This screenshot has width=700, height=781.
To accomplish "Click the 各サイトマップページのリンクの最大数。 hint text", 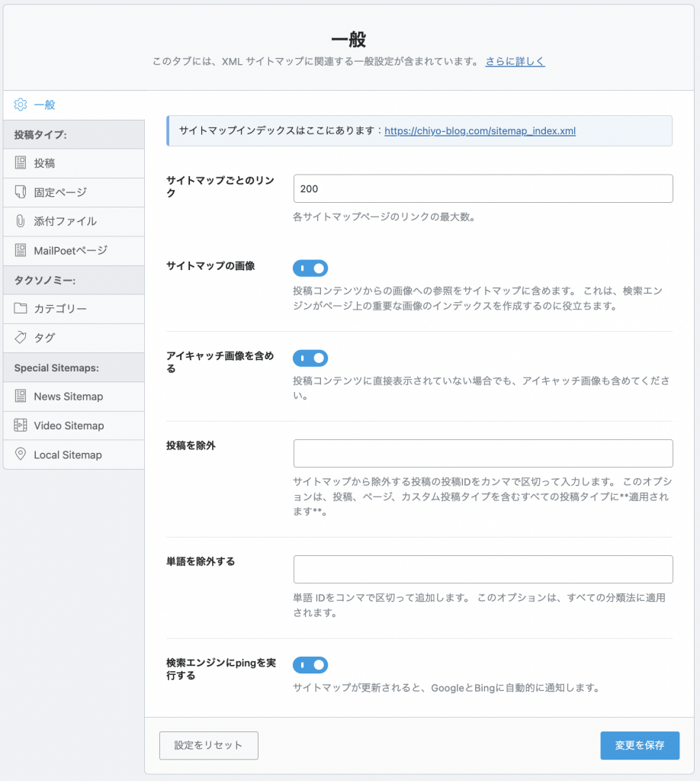I will [x=384, y=217].
